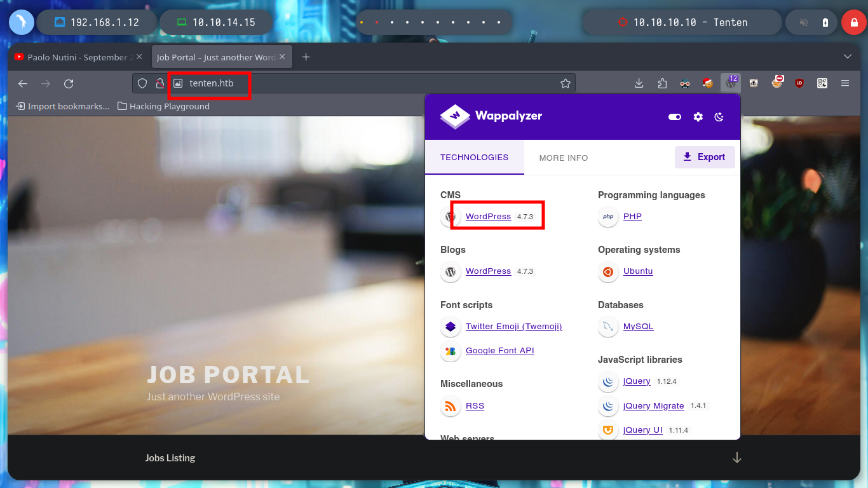Open the jQuery UI link
This screenshot has width=868, height=488.
tap(642, 430)
